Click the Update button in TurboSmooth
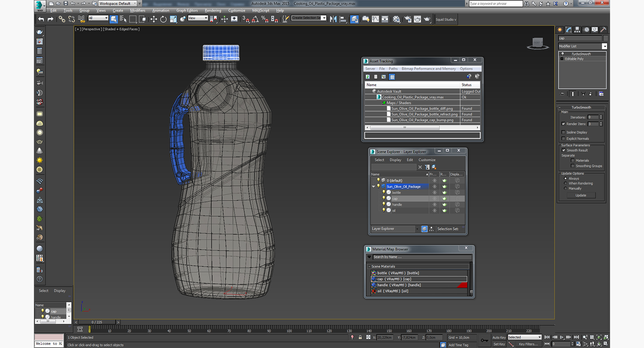644x348 pixels. [x=580, y=195]
